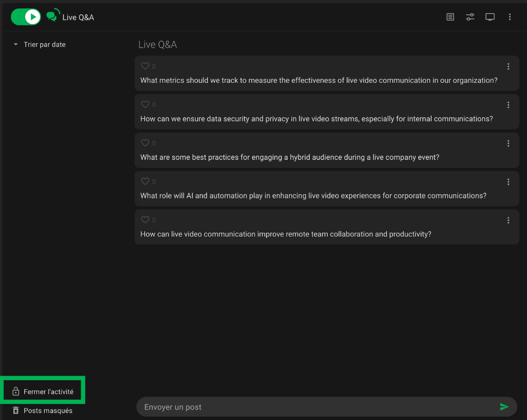Screen dimensions: 527x420
Task: Click the green send arrow icon
Action: pyautogui.click(x=504, y=407)
